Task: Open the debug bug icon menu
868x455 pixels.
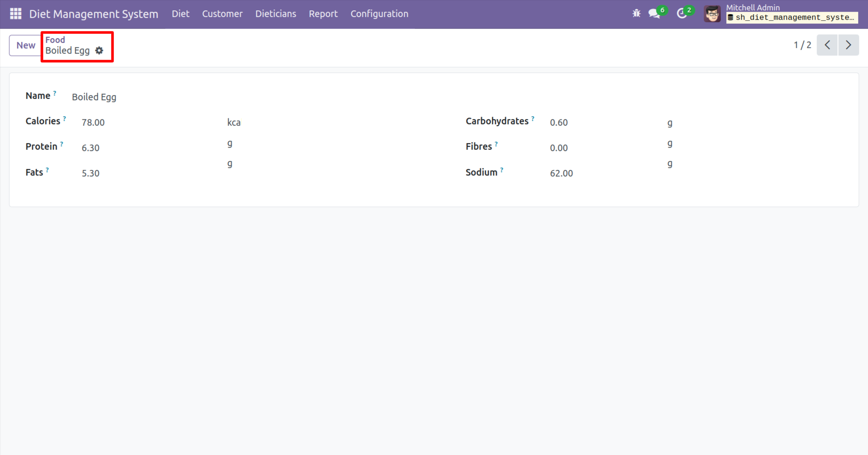Action: click(636, 14)
